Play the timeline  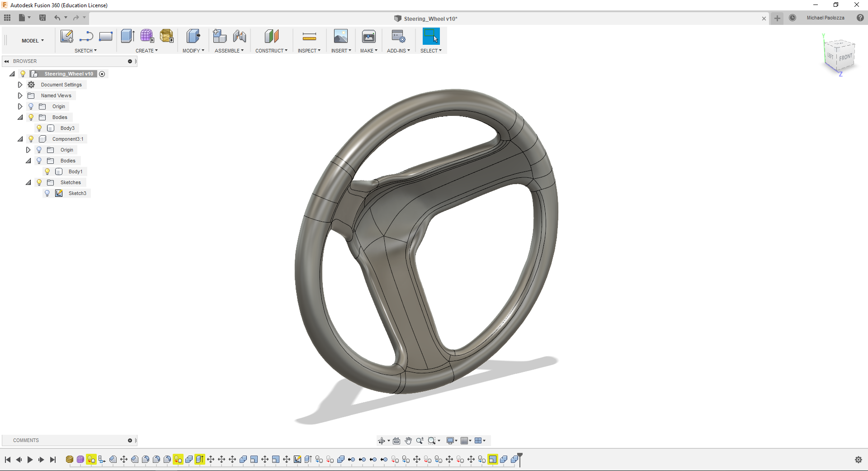pyautogui.click(x=30, y=460)
